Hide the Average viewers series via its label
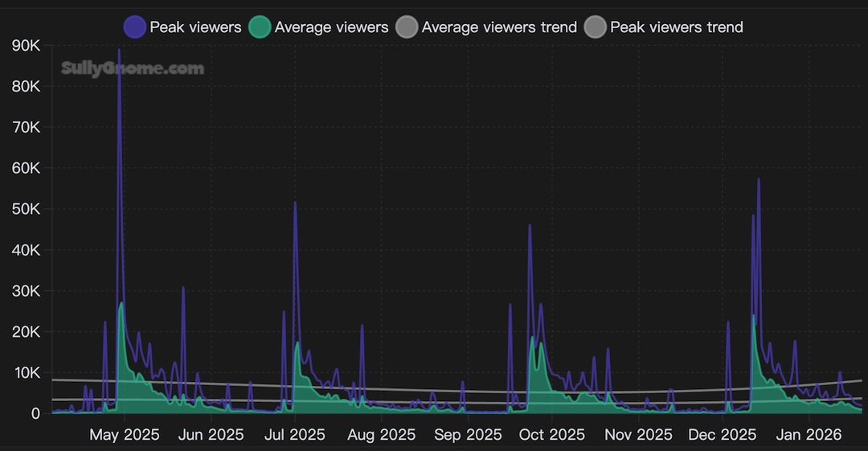This screenshot has width=868, height=451. (331, 27)
